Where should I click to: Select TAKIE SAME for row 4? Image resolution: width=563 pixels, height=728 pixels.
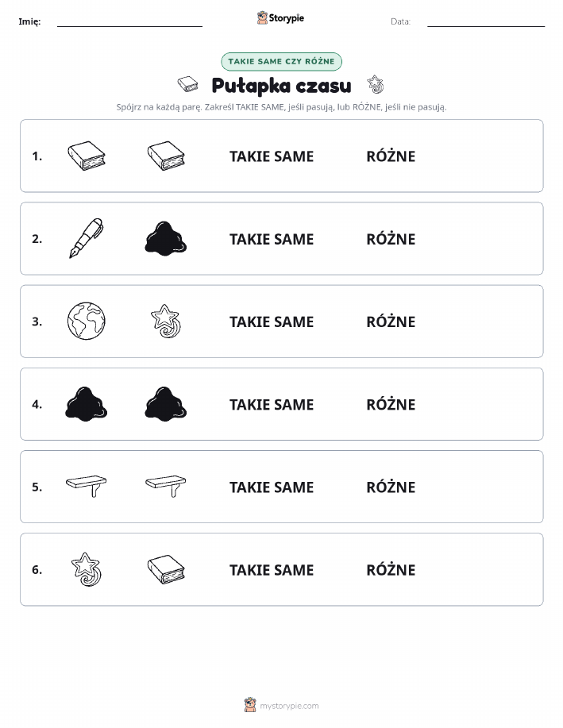(x=272, y=404)
